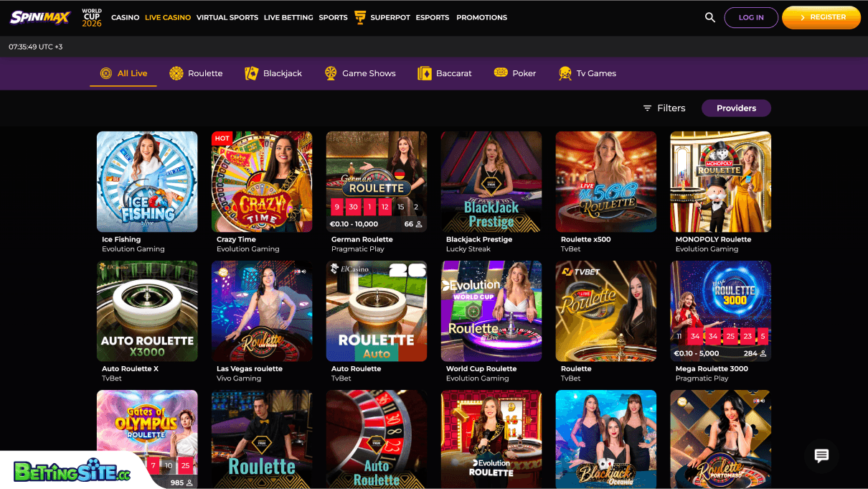The width and height of the screenshot is (868, 489).
Task: Click the HOT badge on Crazy Time
Action: [222, 138]
